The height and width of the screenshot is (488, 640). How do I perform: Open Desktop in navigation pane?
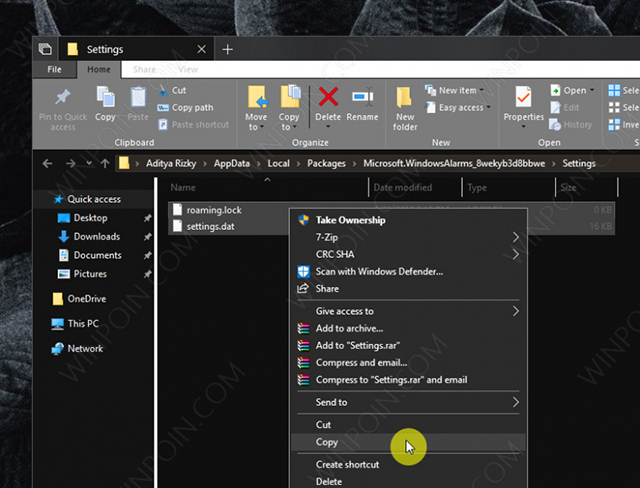pos(90,218)
